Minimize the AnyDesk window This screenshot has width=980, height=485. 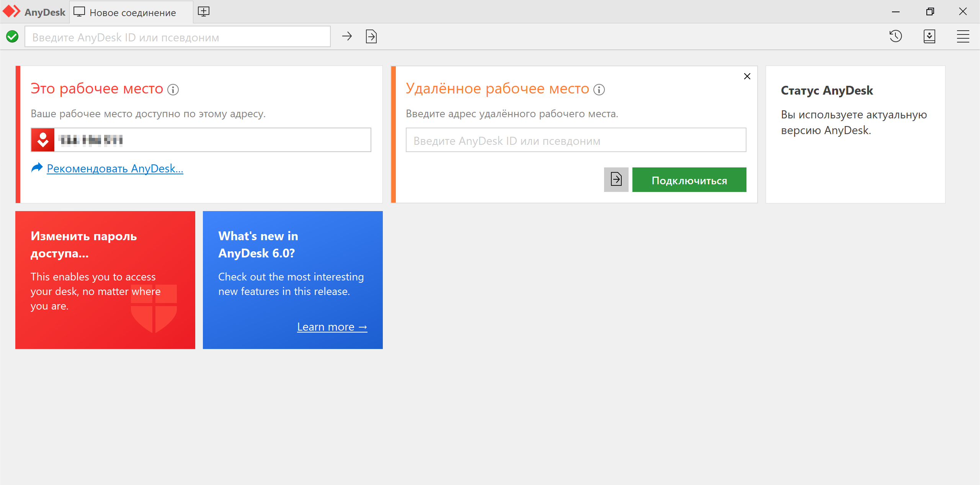(x=895, y=11)
